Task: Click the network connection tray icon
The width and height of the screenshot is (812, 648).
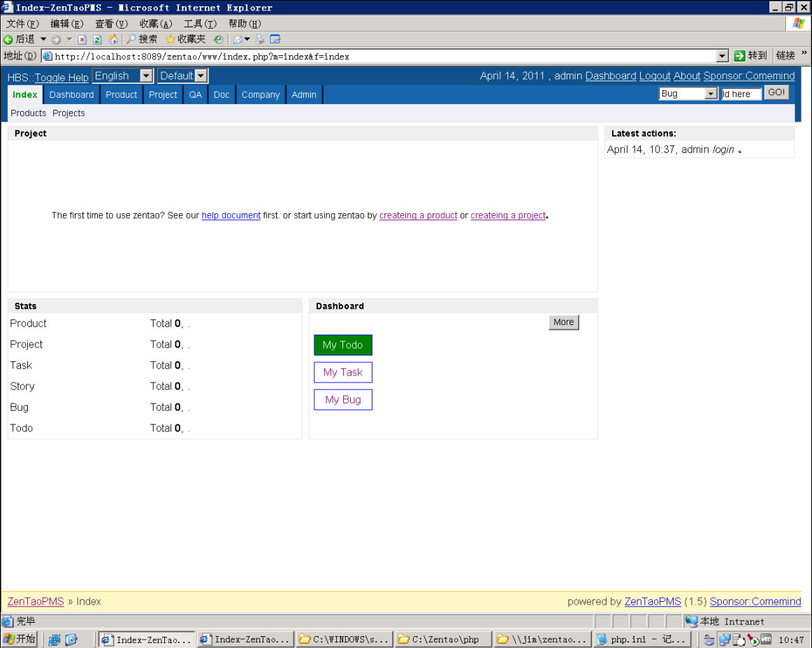Action: 725,640
